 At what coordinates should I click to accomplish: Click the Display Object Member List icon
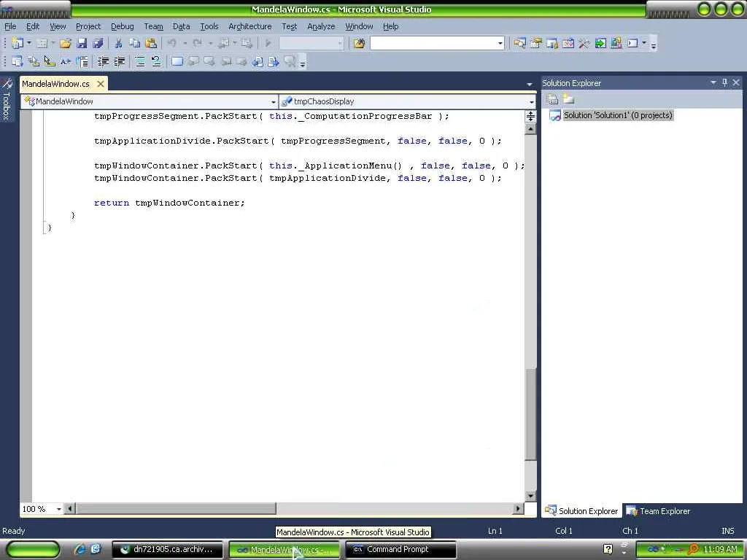coord(18,61)
